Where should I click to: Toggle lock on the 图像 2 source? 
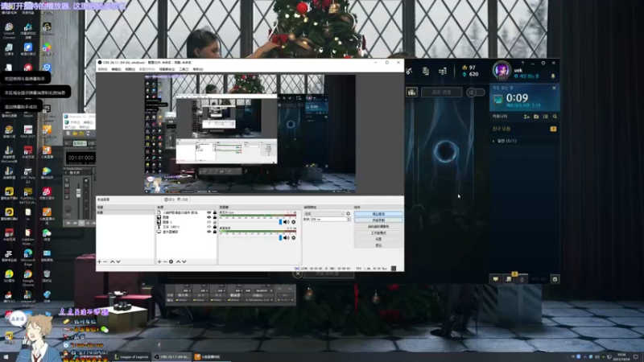[215, 222]
